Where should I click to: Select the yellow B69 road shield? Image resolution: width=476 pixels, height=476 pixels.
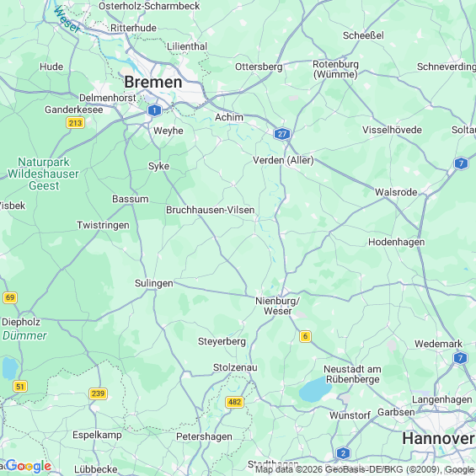pos(10,297)
